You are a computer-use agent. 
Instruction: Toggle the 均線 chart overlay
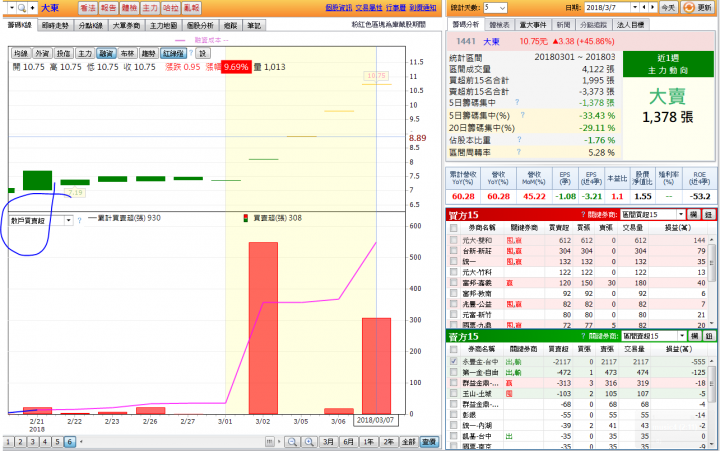(21, 54)
